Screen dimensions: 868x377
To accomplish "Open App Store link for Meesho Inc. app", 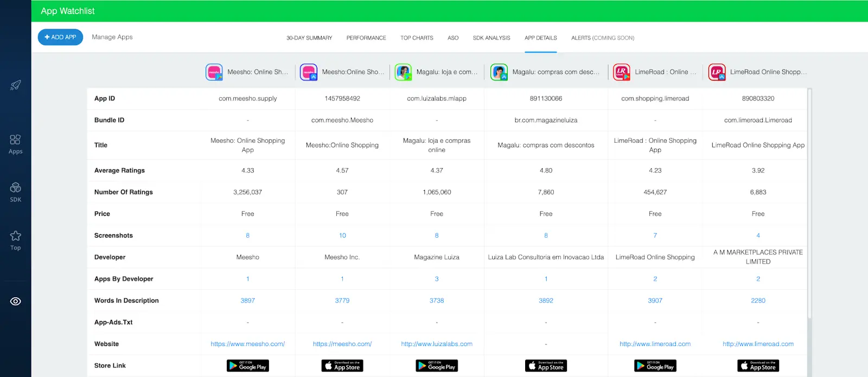I will point(342,366).
